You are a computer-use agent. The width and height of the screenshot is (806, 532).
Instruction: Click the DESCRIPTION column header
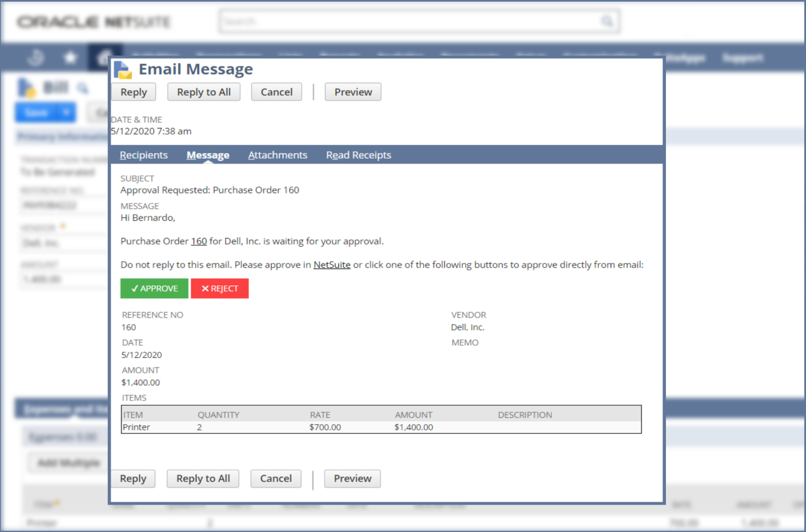[525, 415]
